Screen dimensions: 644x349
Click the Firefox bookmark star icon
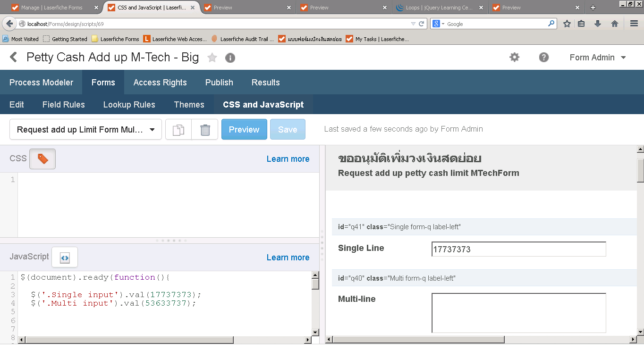(x=567, y=24)
